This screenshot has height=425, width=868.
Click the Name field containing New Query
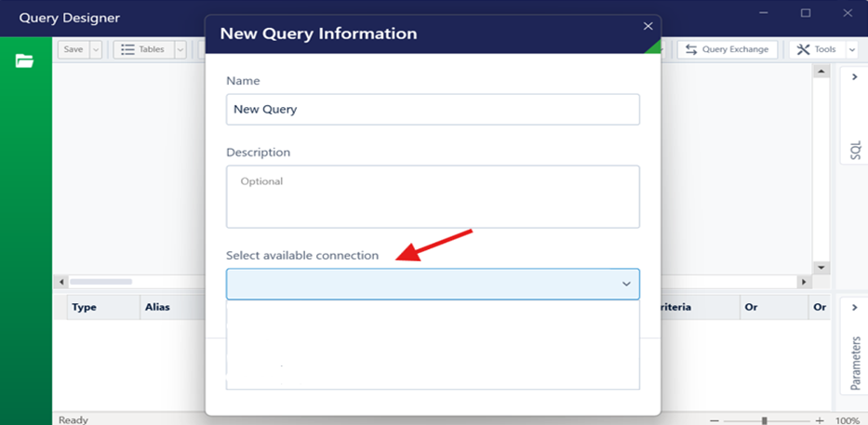433,109
